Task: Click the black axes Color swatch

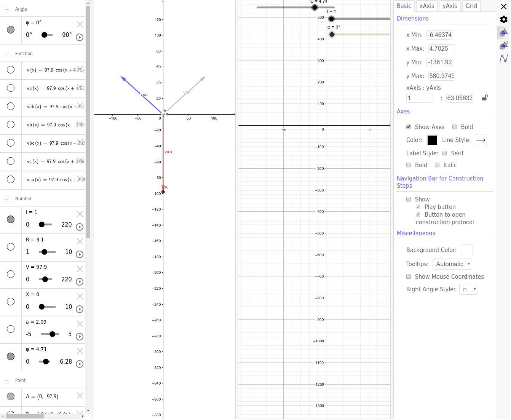Action: (x=432, y=140)
